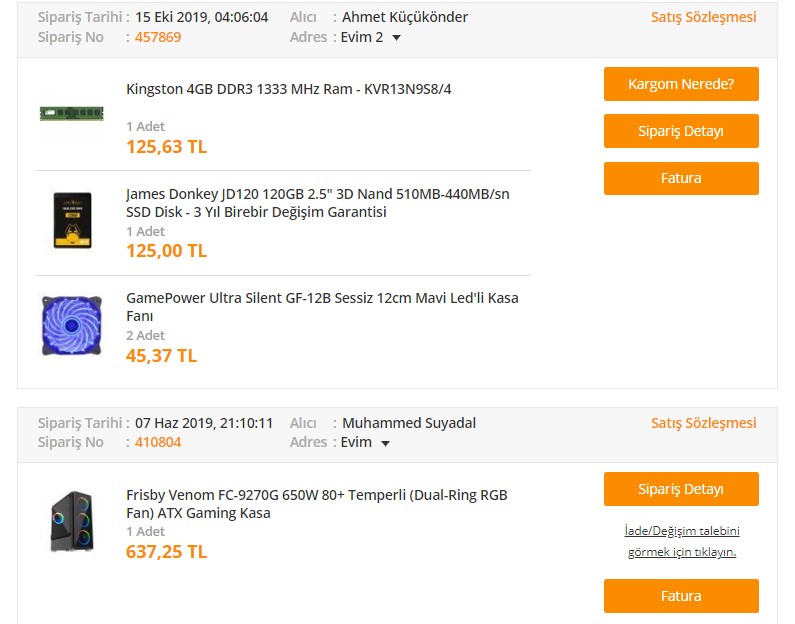Click the James Donkey SSD product image
Screen dimensions: 795x624
coord(71,220)
